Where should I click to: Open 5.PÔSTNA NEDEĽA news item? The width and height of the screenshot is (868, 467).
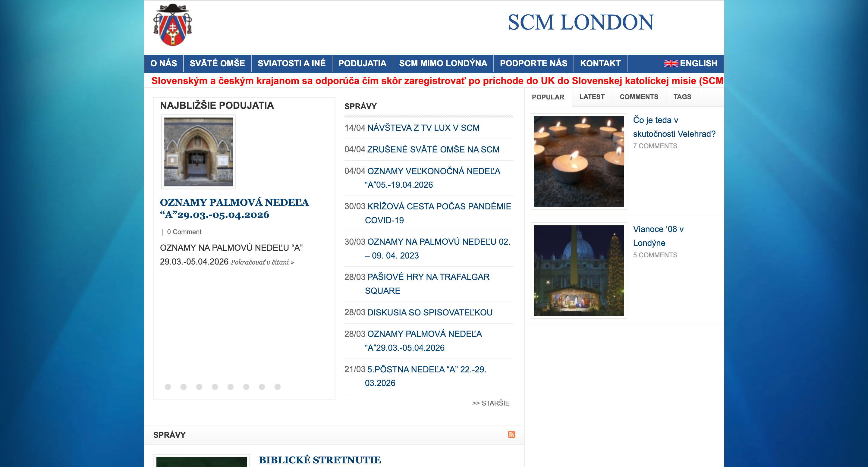coord(426,376)
